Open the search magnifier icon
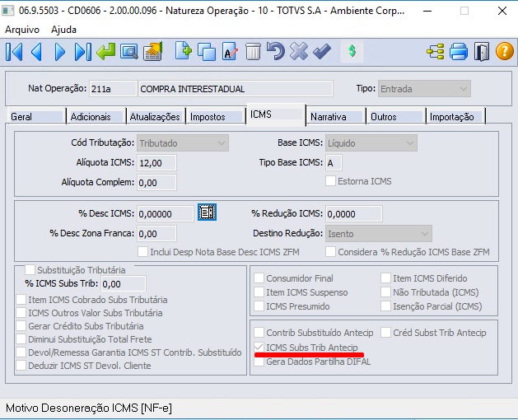 128,52
